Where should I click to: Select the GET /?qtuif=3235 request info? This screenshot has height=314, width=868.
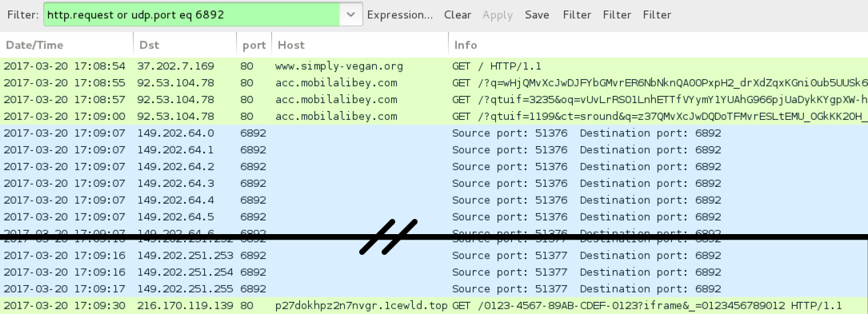tap(660, 100)
